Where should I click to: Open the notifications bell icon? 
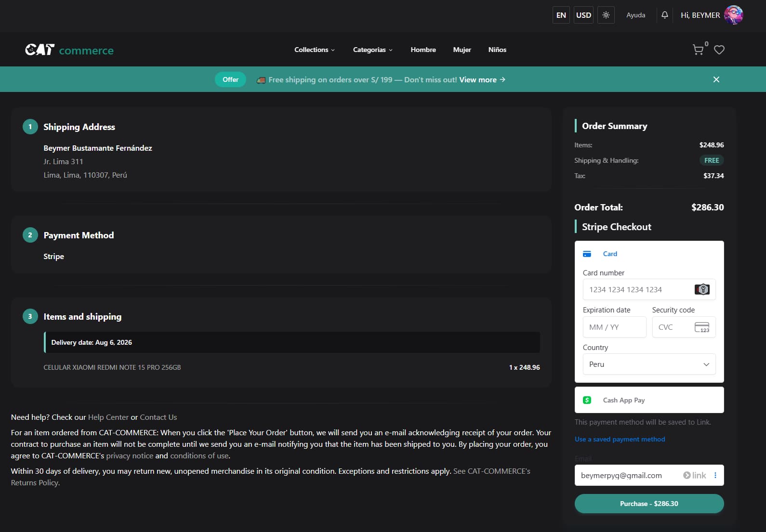(665, 15)
